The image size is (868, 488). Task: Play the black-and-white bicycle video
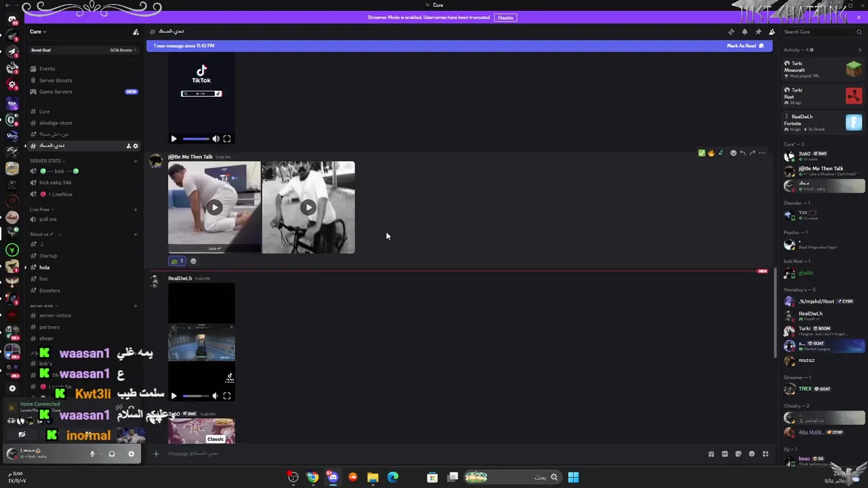click(309, 207)
